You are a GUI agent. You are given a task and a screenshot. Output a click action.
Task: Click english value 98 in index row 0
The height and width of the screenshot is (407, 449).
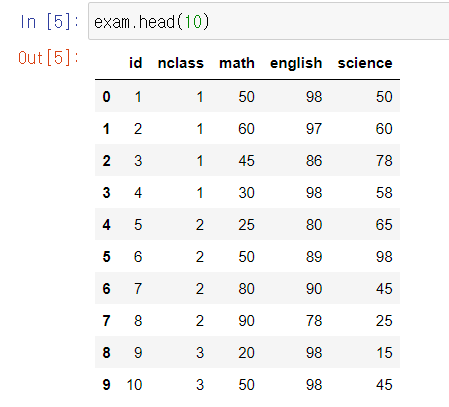(x=314, y=97)
